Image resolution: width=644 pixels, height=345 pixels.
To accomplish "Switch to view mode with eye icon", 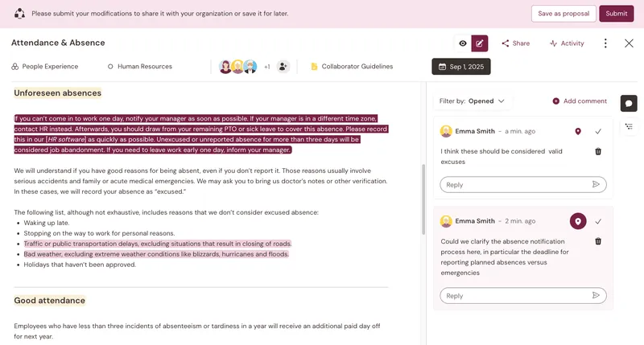I will [x=463, y=43].
